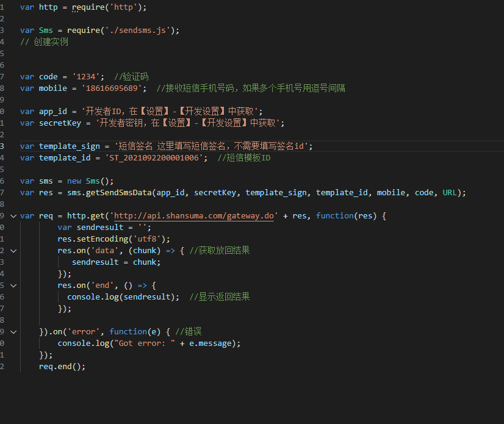Click inside the template_sign string value
This screenshot has height=424, width=504.
click(207, 146)
